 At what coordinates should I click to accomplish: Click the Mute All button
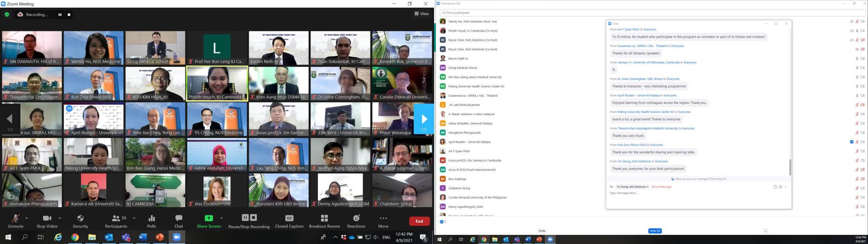click(655, 231)
